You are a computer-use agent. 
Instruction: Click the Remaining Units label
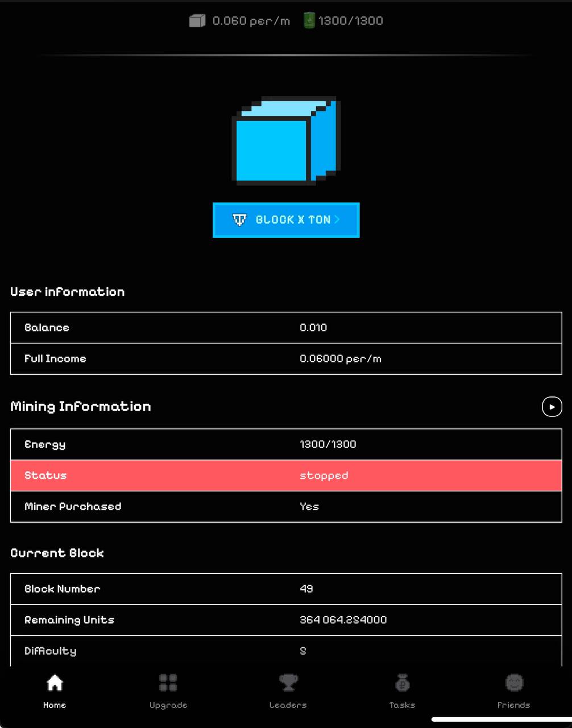coord(69,620)
